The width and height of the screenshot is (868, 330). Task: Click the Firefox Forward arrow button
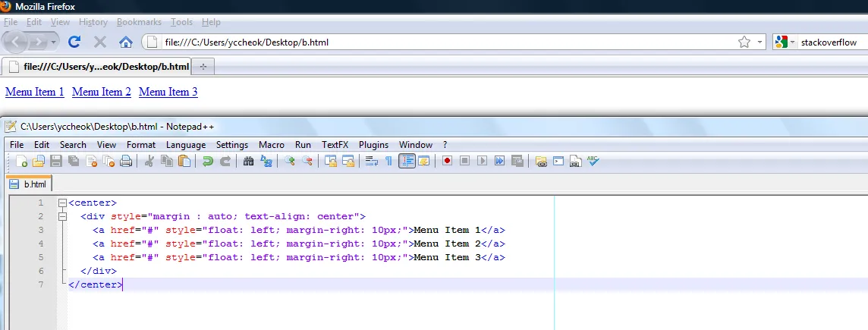38,42
